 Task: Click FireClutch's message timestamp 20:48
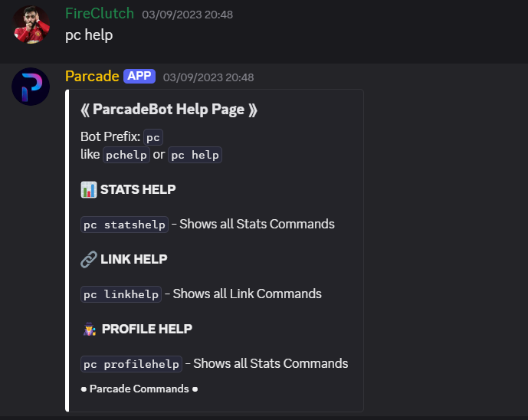pyautogui.click(x=188, y=15)
